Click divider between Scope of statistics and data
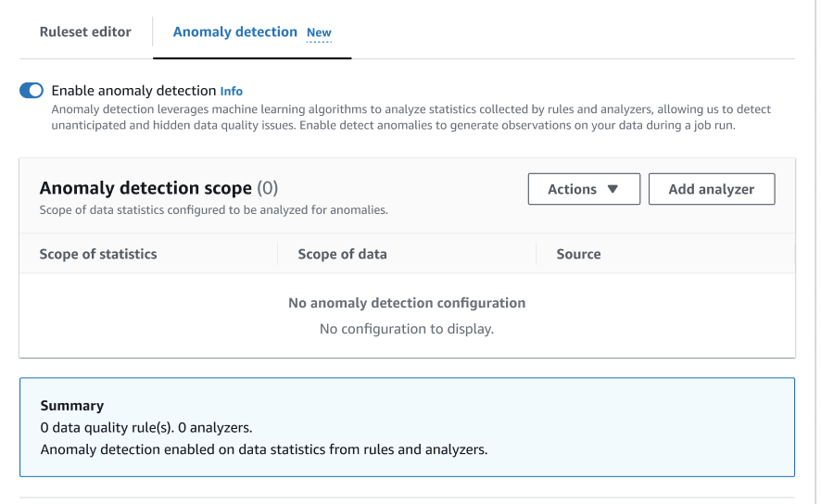The image size is (821, 504). [278, 254]
